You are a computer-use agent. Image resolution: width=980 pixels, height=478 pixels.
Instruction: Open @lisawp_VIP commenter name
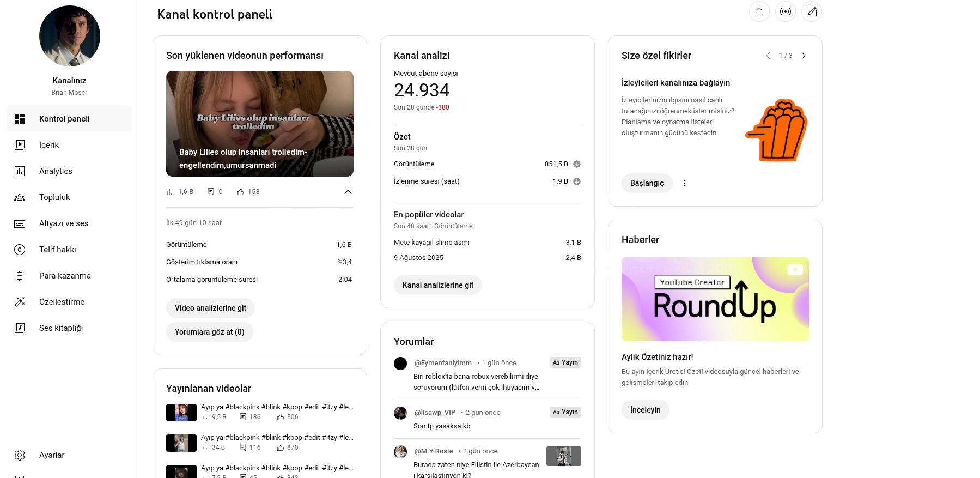pos(435,413)
